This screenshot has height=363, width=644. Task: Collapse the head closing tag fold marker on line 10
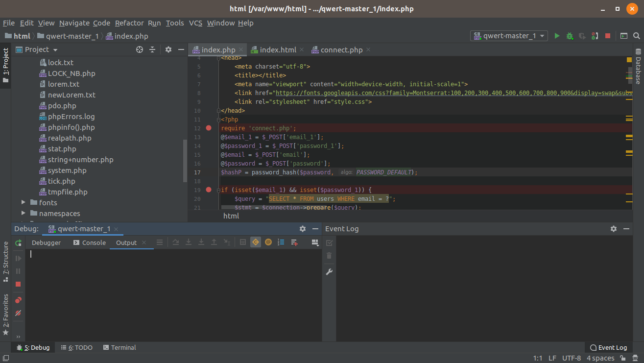point(218,111)
